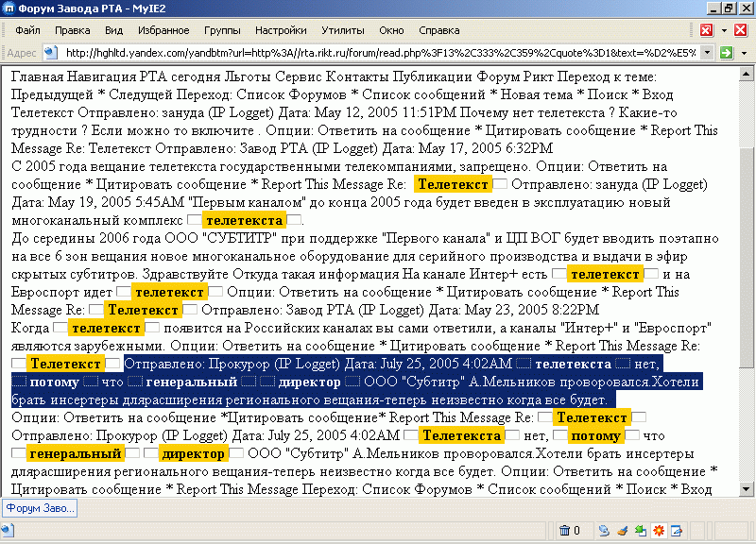Open the Утилиты menu

coord(343,30)
